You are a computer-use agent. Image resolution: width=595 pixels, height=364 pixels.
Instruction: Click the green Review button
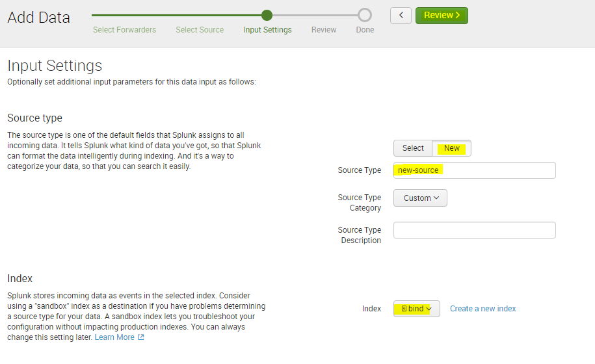442,16
